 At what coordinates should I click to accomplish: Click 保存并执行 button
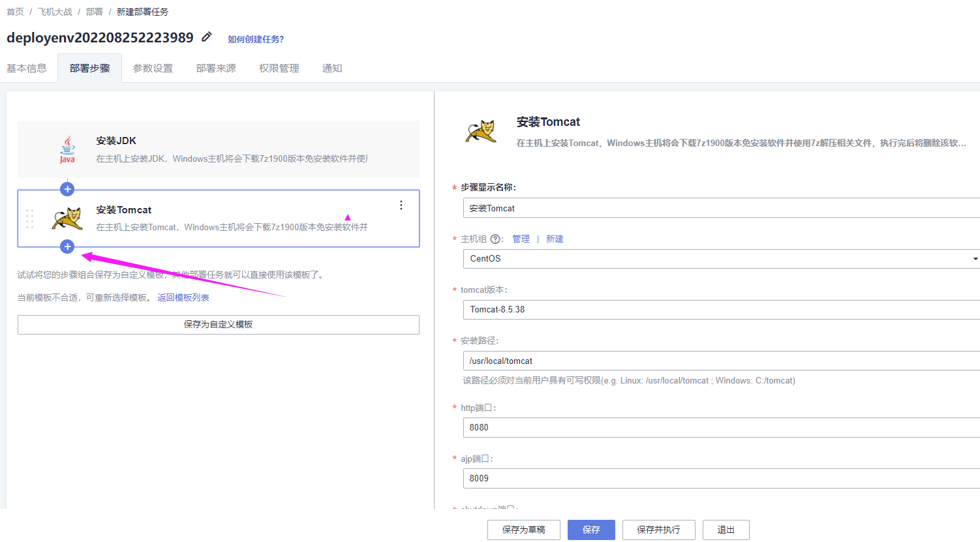click(x=659, y=530)
